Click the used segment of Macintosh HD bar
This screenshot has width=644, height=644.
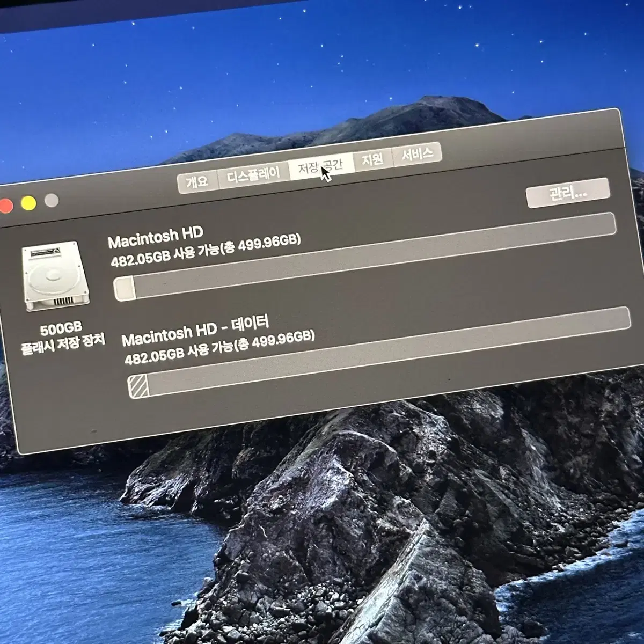pos(125,290)
